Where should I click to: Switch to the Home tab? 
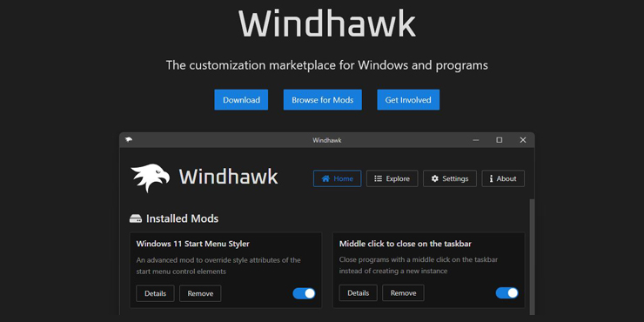(337, 178)
